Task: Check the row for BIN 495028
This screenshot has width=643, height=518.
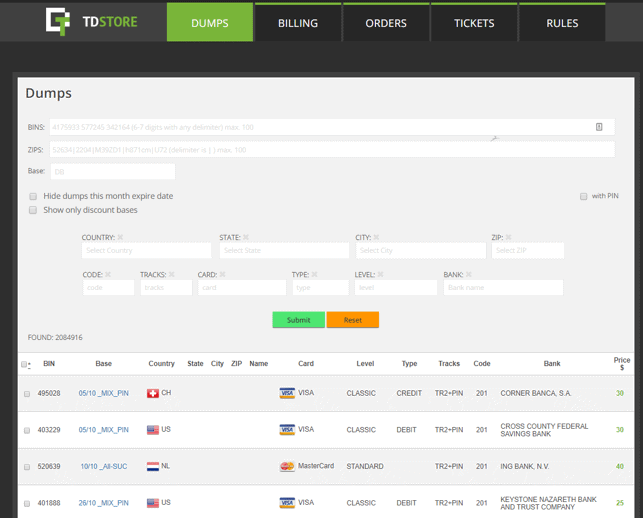Action: (27, 394)
